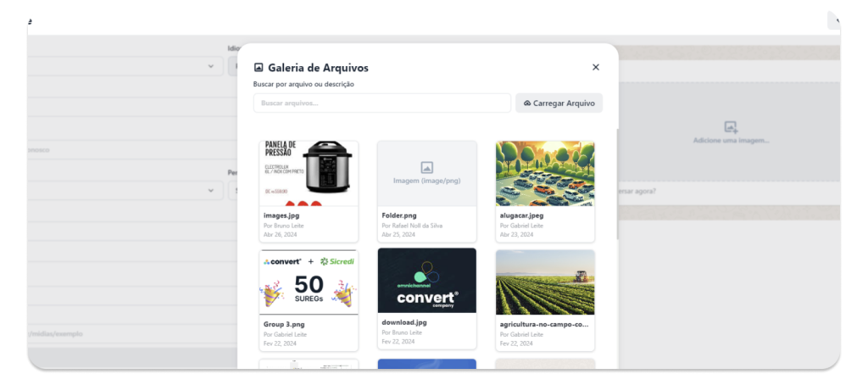868x385 pixels.
Task: Click the Carregar Arquivo button
Action: point(559,103)
